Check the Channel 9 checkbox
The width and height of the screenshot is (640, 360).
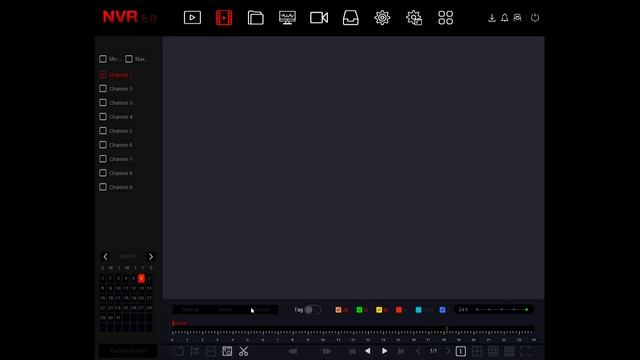(x=103, y=187)
